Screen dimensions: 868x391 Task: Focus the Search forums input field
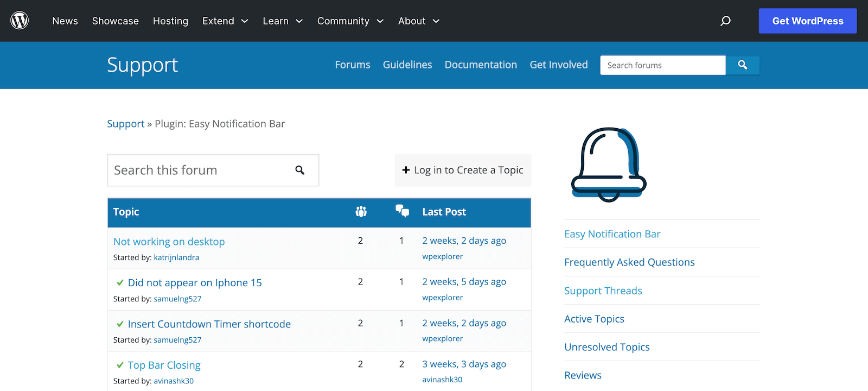pyautogui.click(x=663, y=65)
